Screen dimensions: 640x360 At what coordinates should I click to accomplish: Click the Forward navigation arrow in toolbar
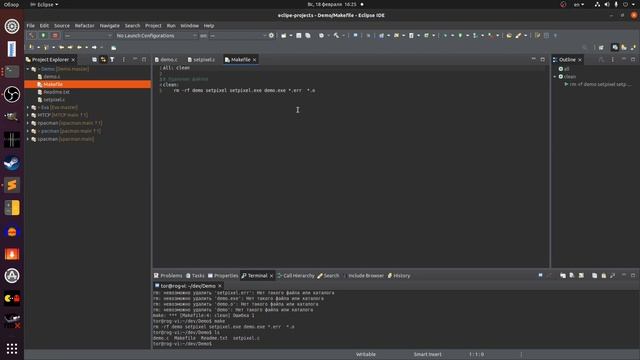coord(94,47)
